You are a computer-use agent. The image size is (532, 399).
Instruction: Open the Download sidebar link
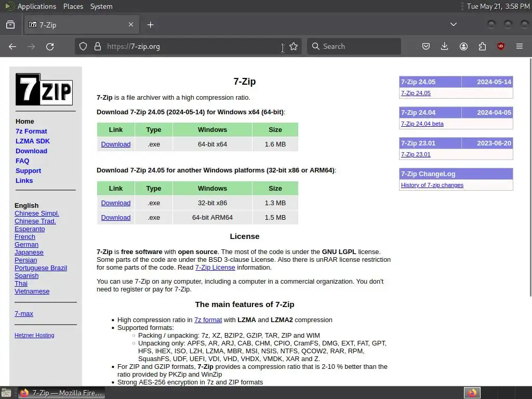[x=31, y=151]
